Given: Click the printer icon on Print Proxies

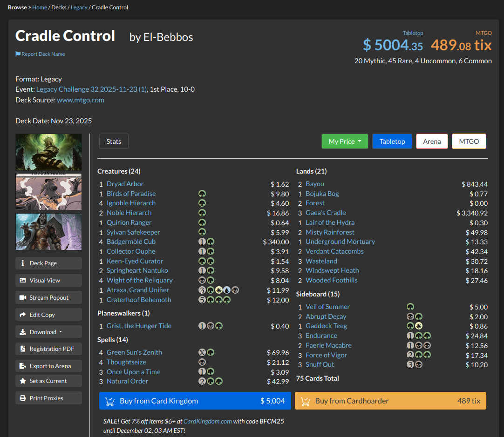Looking at the screenshot, I should (x=23, y=398).
